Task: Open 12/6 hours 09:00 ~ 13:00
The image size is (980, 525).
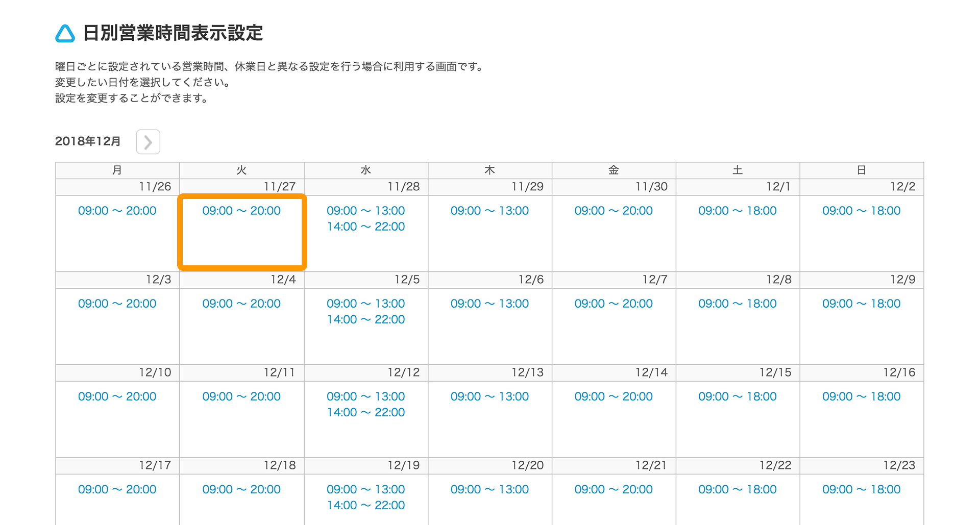Action: click(489, 304)
